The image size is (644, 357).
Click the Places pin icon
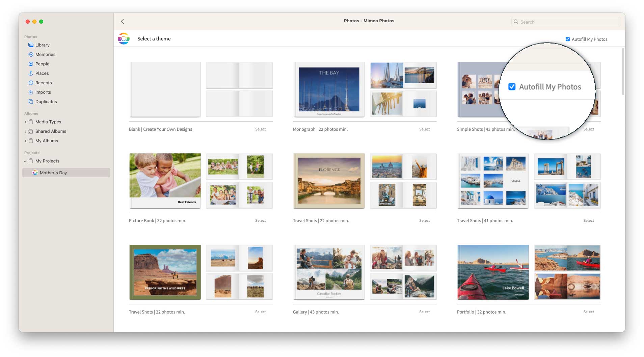click(x=31, y=73)
